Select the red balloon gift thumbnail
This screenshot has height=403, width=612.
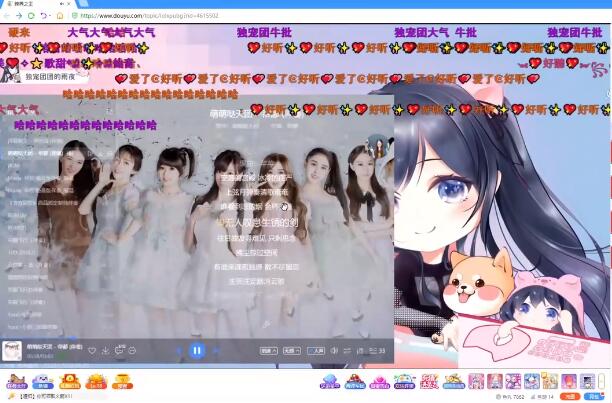coord(569,381)
